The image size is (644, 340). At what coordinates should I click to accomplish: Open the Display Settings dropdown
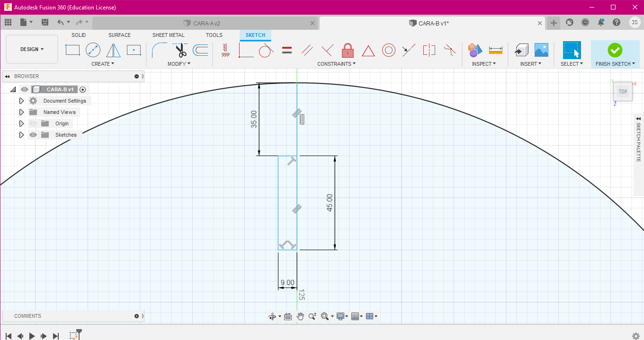pyautogui.click(x=342, y=316)
